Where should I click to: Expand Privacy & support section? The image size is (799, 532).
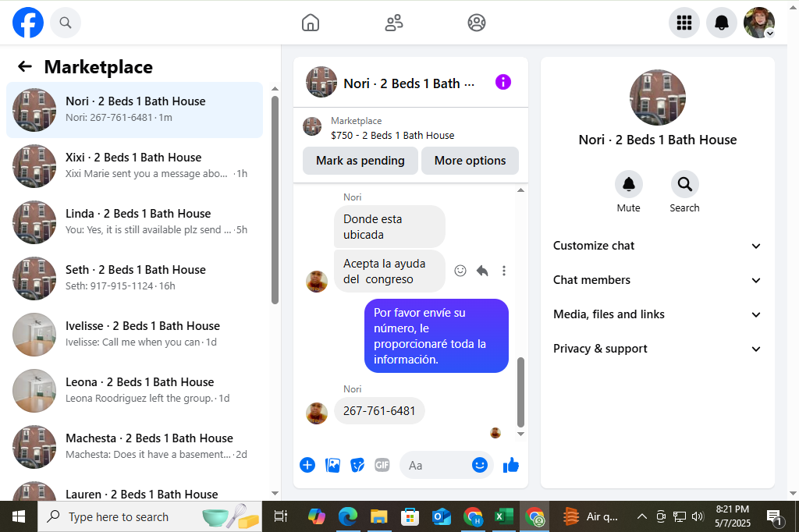(x=657, y=349)
